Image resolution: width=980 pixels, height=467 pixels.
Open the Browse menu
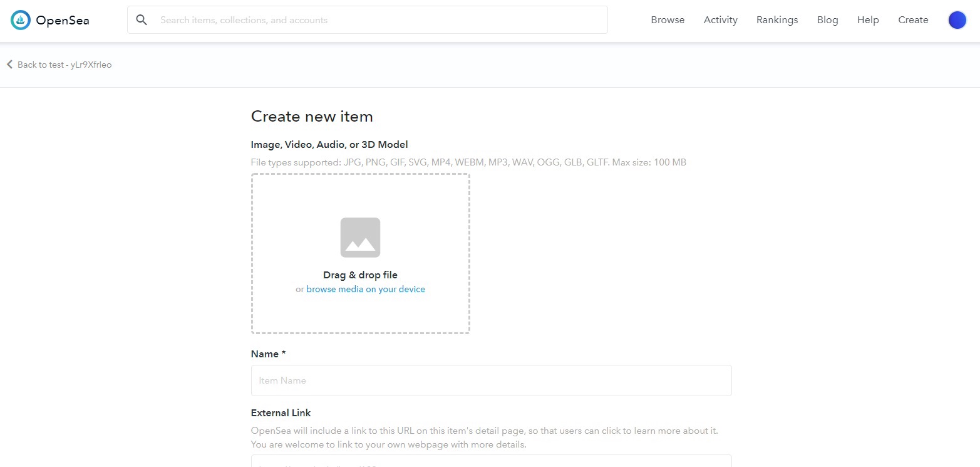click(x=668, y=20)
